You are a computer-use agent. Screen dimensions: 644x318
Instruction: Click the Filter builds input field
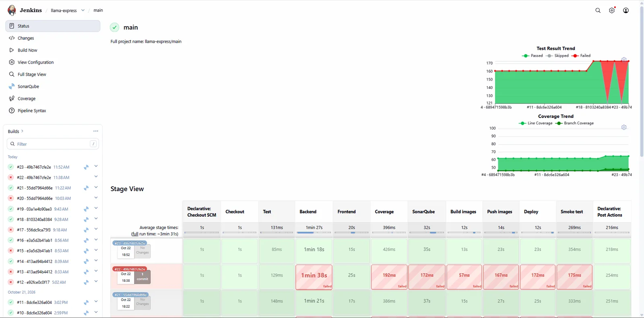pyautogui.click(x=53, y=144)
